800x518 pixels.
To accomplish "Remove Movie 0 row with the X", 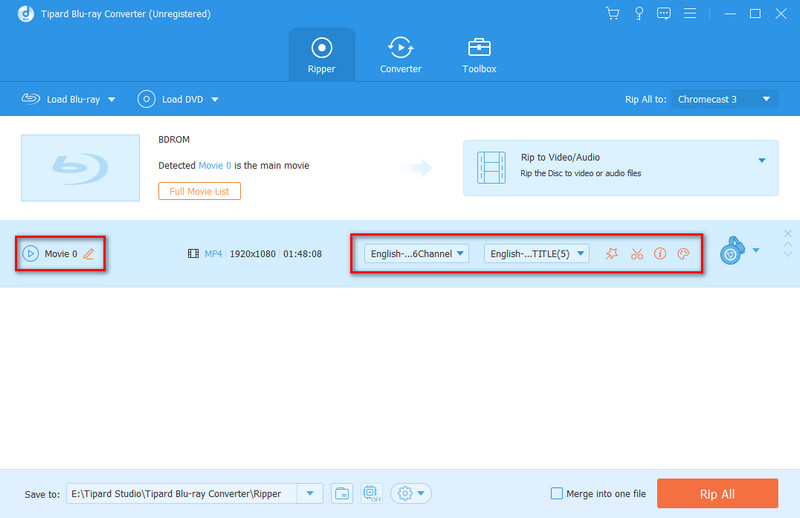I will point(788,233).
